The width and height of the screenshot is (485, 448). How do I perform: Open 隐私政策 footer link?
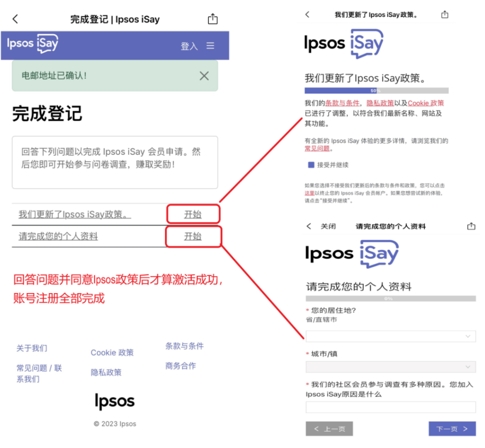point(106,372)
